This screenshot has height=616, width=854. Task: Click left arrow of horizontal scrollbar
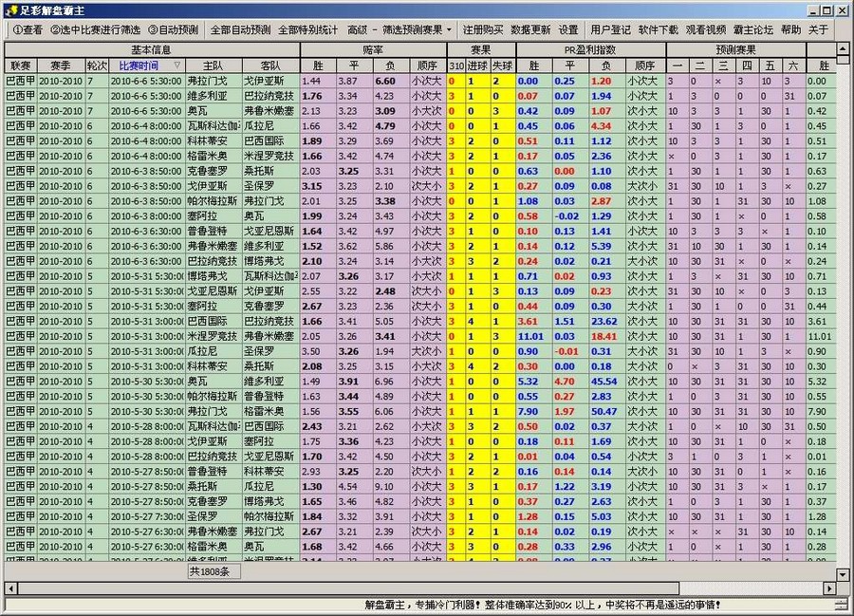click(x=10, y=588)
